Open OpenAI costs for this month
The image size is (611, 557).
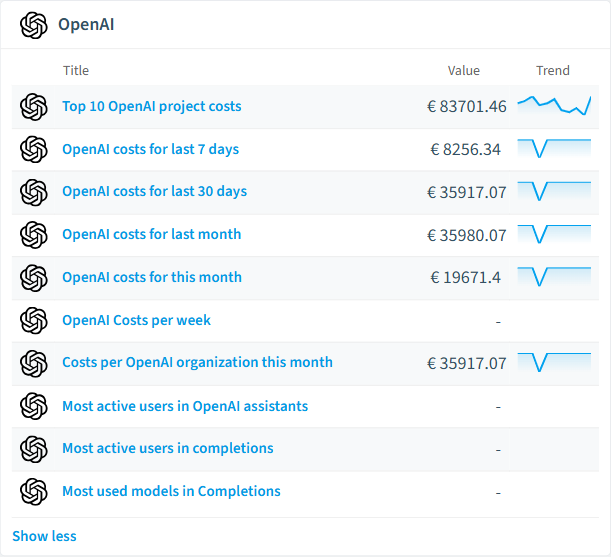point(152,277)
